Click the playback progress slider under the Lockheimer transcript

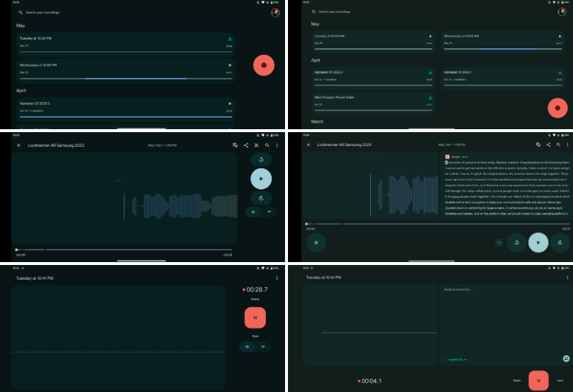pyautogui.click(x=433, y=223)
